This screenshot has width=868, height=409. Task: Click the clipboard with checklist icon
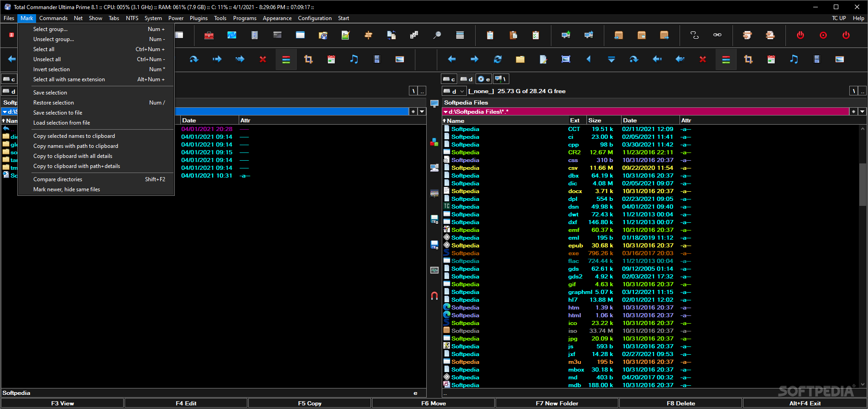tap(536, 35)
